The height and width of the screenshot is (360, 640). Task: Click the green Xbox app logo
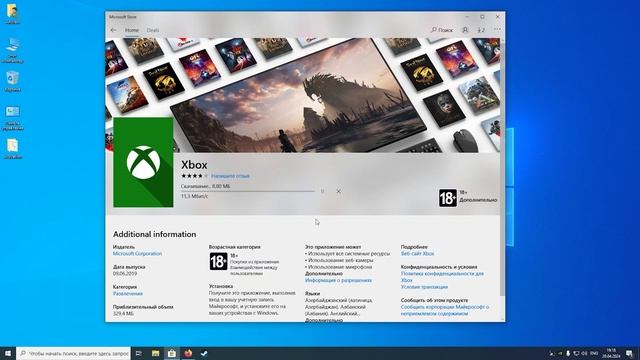(x=143, y=162)
